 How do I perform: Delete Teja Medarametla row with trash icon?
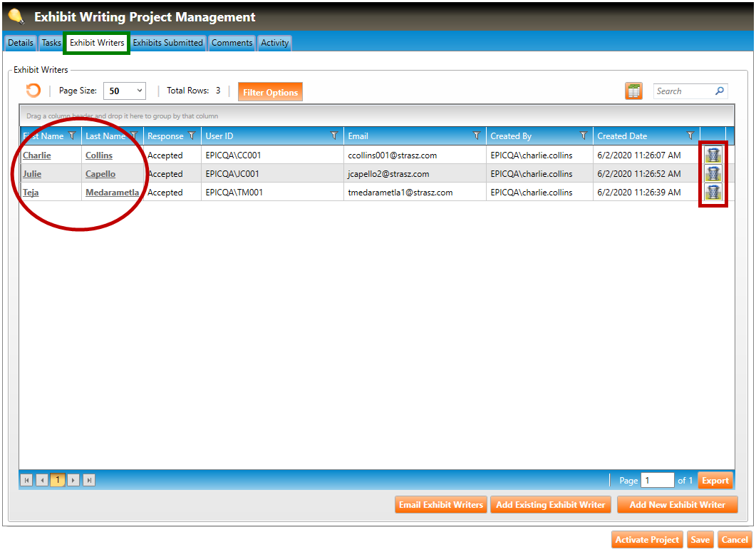point(713,192)
